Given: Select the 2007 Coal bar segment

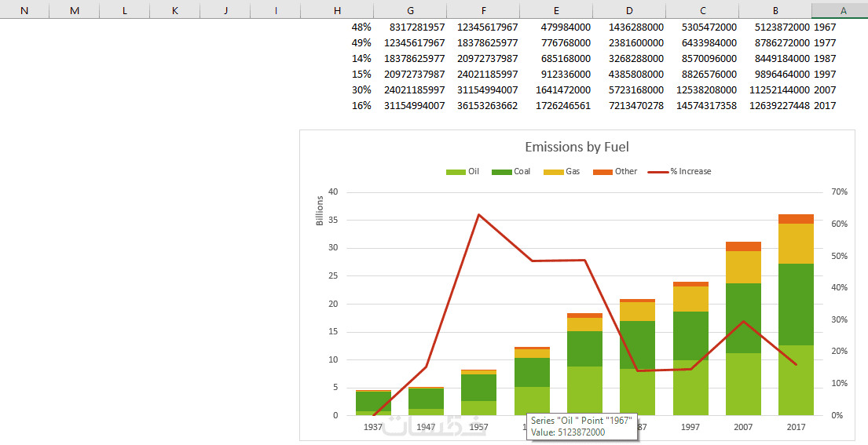Looking at the screenshot, I should point(743,318).
